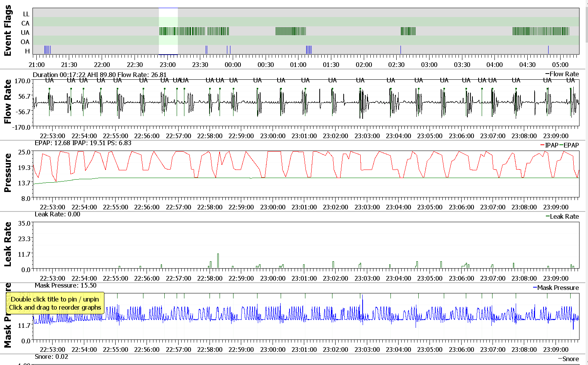Select the OA row label in Event Flags

[x=25, y=42]
